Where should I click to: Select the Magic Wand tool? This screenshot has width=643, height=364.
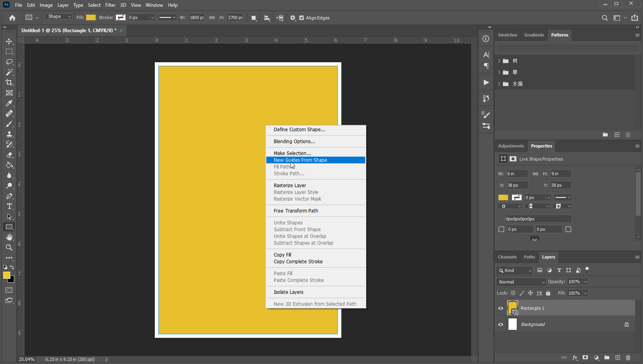(x=9, y=72)
